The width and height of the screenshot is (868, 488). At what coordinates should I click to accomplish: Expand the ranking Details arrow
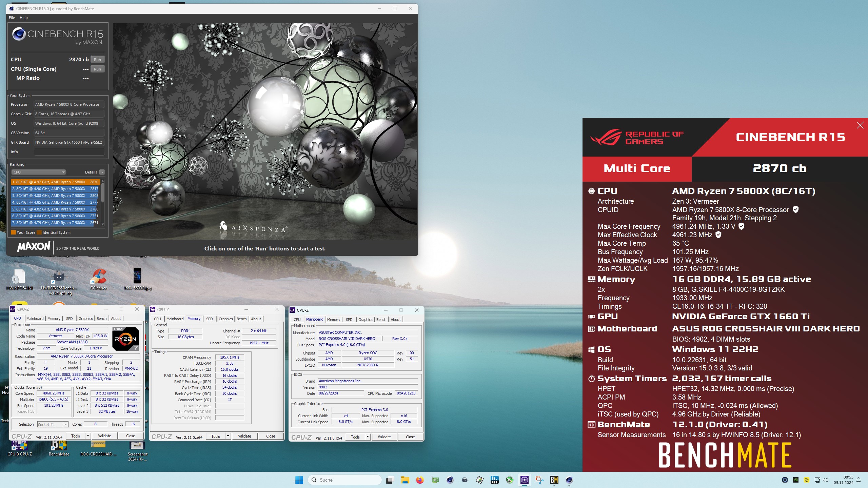102,172
